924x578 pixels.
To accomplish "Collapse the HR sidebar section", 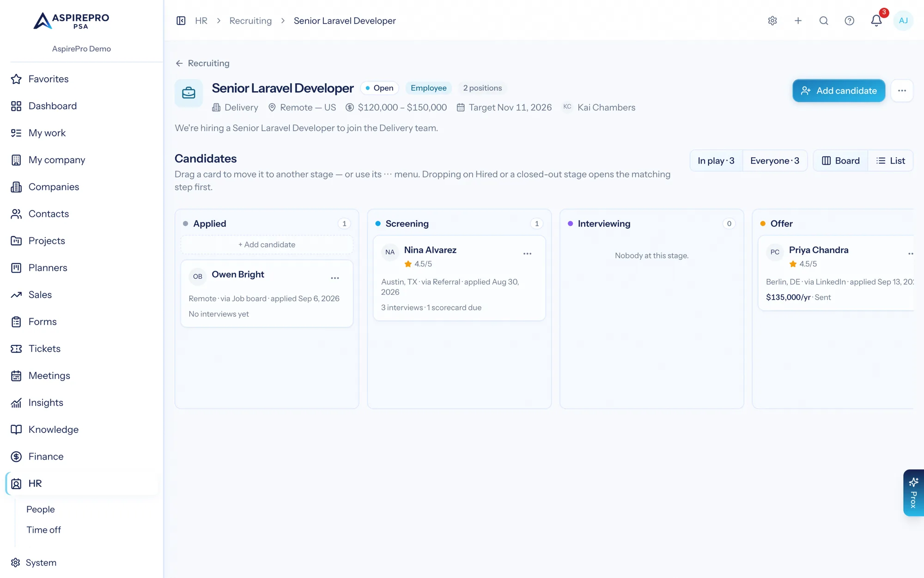I will point(82,483).
